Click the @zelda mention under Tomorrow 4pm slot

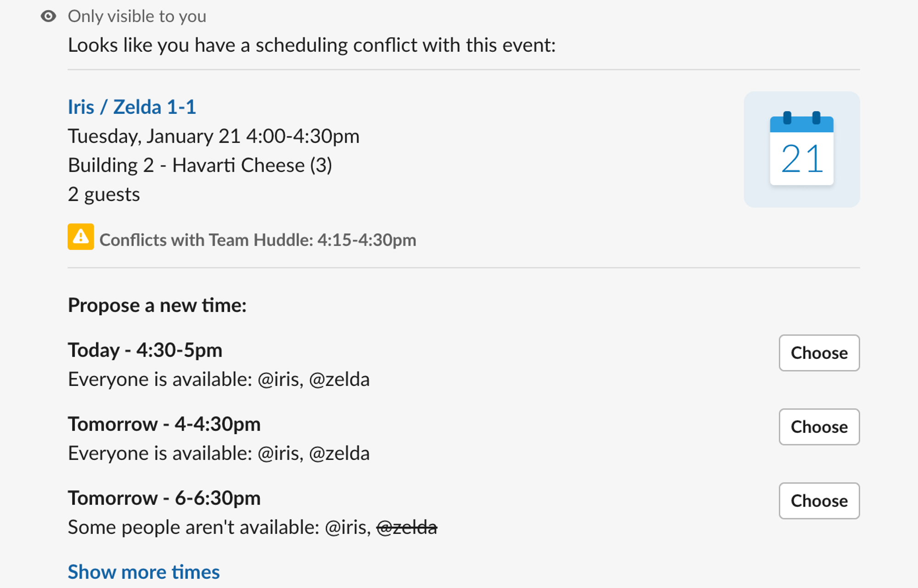[340, 453]
